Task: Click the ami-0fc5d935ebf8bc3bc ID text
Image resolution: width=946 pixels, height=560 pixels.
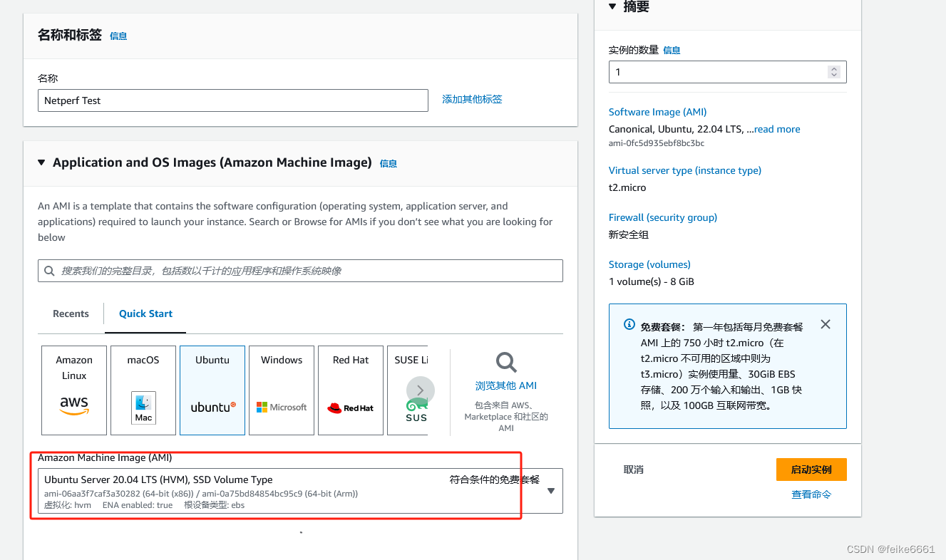Action: (x=657, y=143)
